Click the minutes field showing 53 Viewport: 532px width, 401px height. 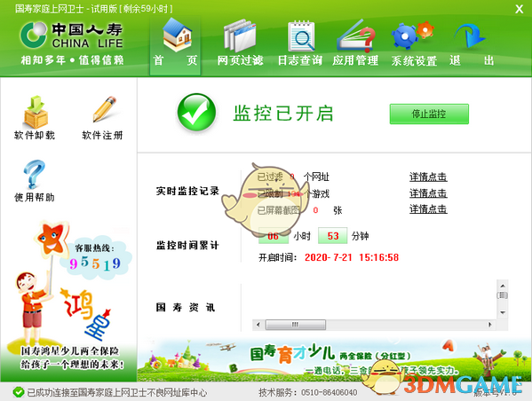coord(332,236)
